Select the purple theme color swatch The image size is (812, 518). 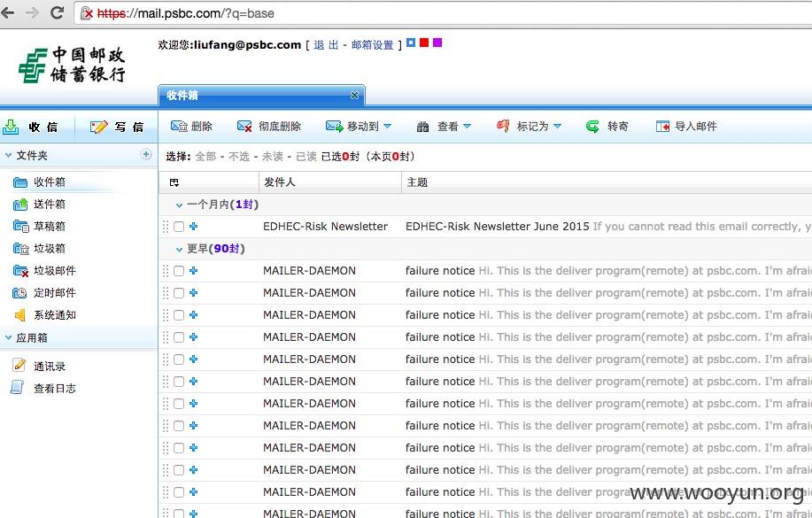437,43
